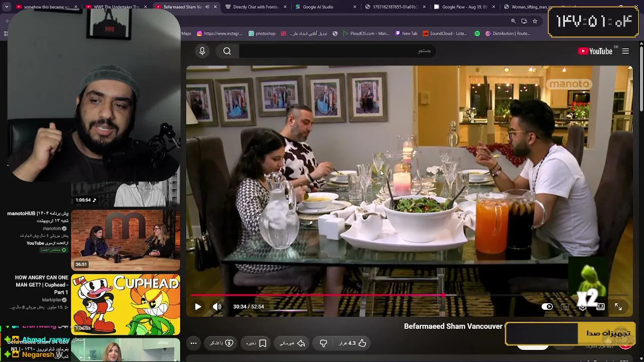Open the Maps bookmark
Viewport: 644px width, 362px height.
[186, 34]
